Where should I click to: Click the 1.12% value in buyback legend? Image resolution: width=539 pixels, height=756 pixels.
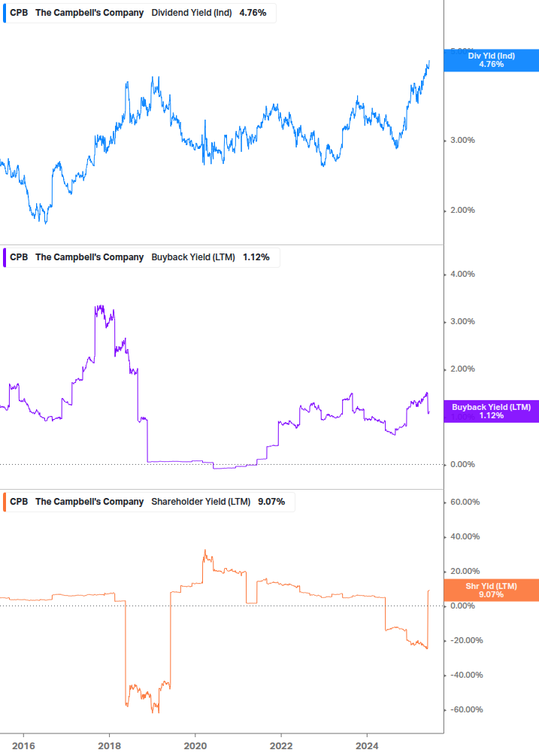[x=256, y=257]
